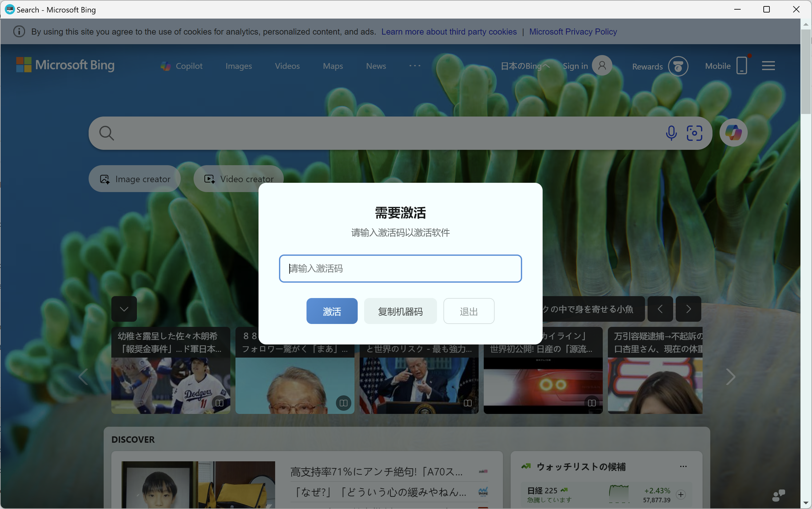This screenshot has width=812, height=509.
Task: Click the Copilot icon in the search bar
Action: pyautogui.click(x=733, y=132)
